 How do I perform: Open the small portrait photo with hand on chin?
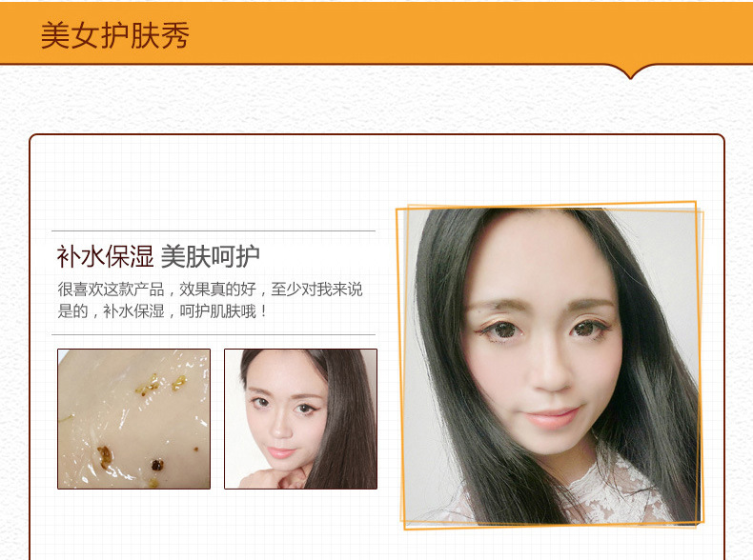[300, 419]
